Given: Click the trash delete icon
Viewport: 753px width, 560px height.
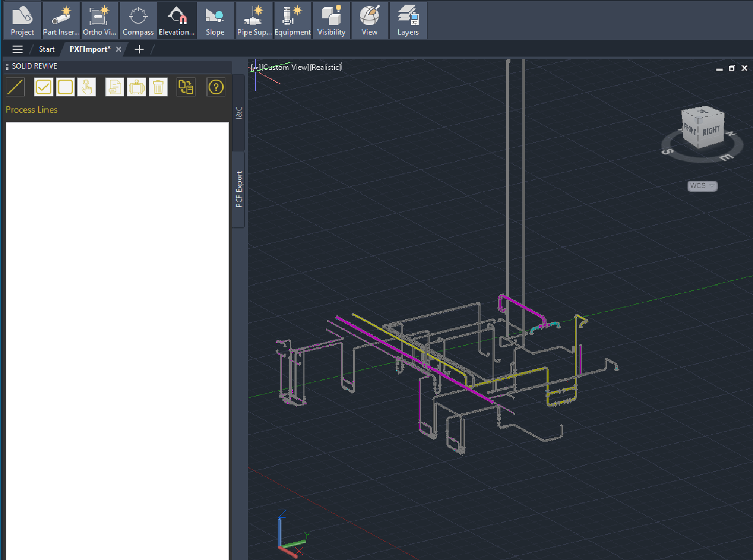Looking at the screenshot, I should 158,87.
